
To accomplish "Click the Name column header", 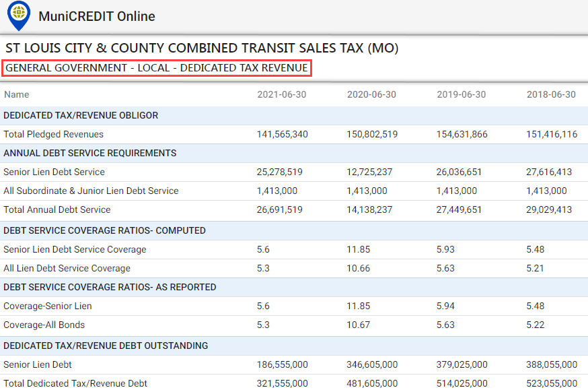I will coord(17,94).
